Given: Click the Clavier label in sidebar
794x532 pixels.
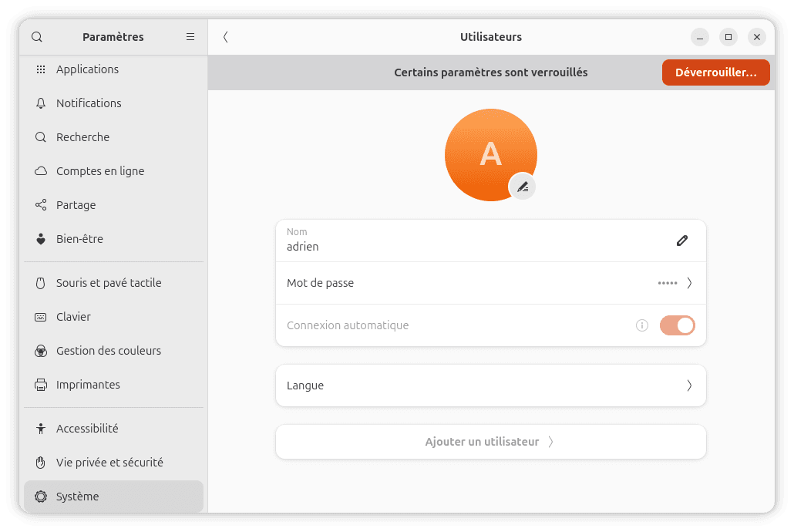Looking at the screenshot, I should (x=73, y=317).
